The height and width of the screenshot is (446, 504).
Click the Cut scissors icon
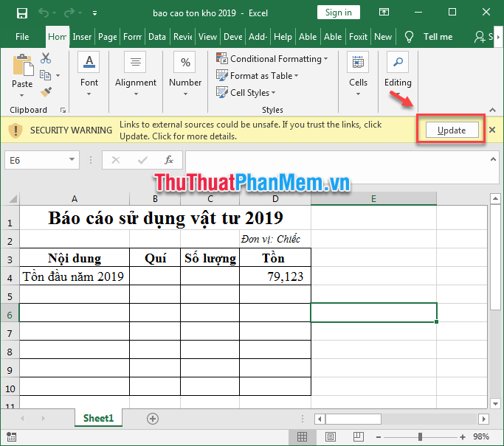[x=46, y=58]
